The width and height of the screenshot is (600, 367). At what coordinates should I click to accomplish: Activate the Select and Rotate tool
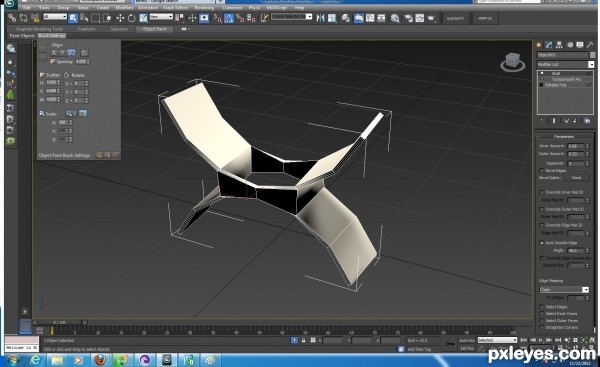coord(132,18)
